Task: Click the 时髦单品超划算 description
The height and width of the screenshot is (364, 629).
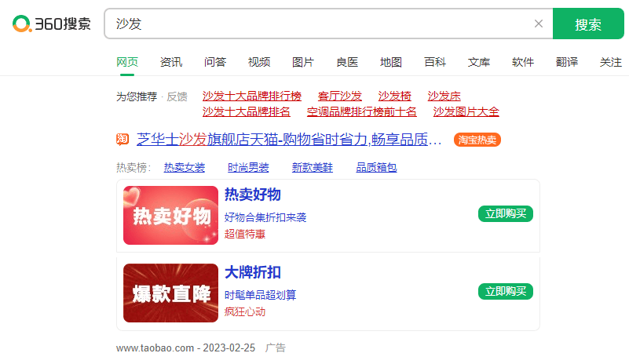Action: click(261, 296)
